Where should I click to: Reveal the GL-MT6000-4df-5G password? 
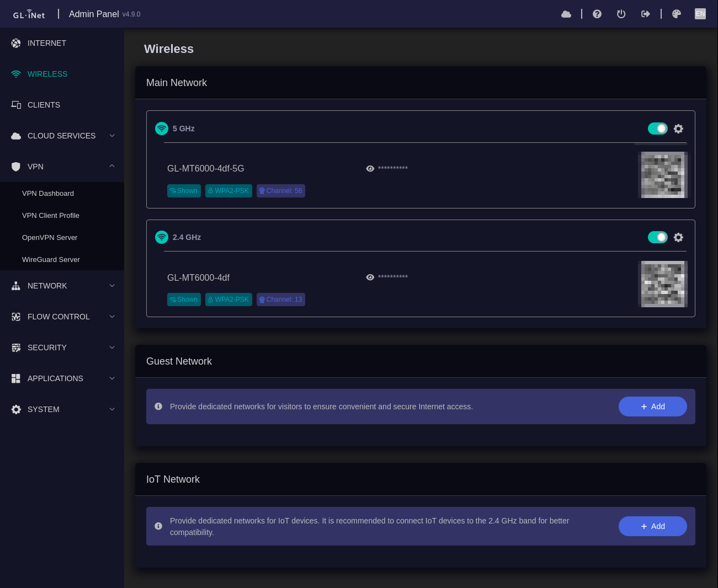370,169
